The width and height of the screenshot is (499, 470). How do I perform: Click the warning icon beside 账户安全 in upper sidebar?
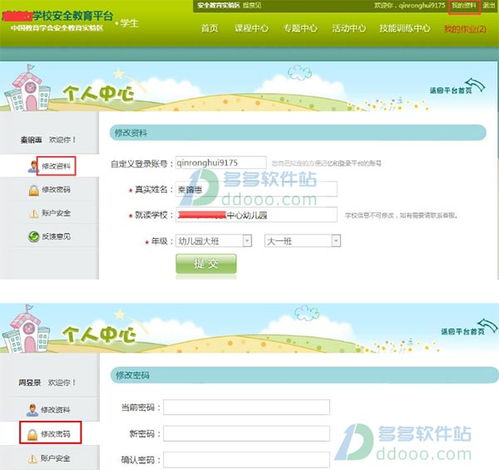34,213
